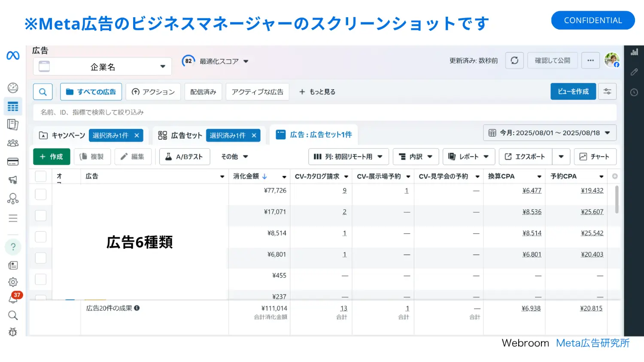Open the settings gear in left sidebar
644x362 pixels.
13,282
